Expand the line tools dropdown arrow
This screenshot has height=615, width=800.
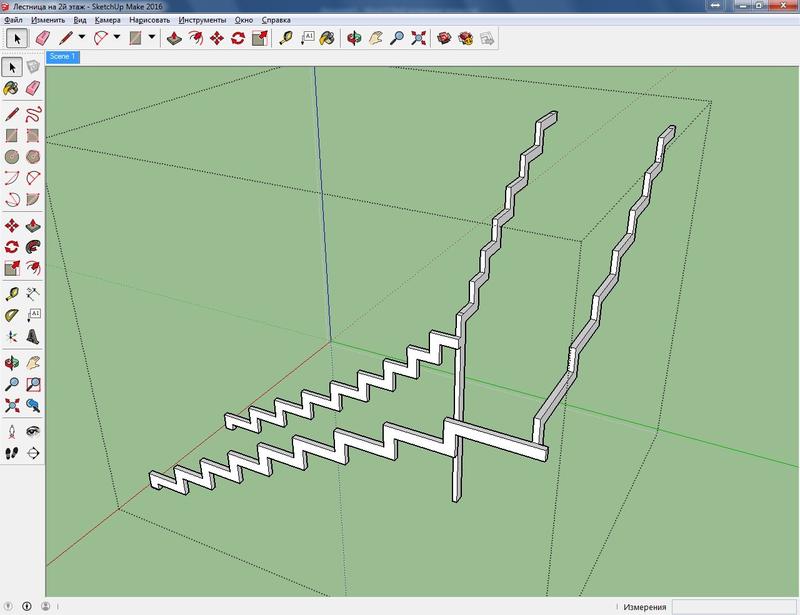[x=82, y=38]
